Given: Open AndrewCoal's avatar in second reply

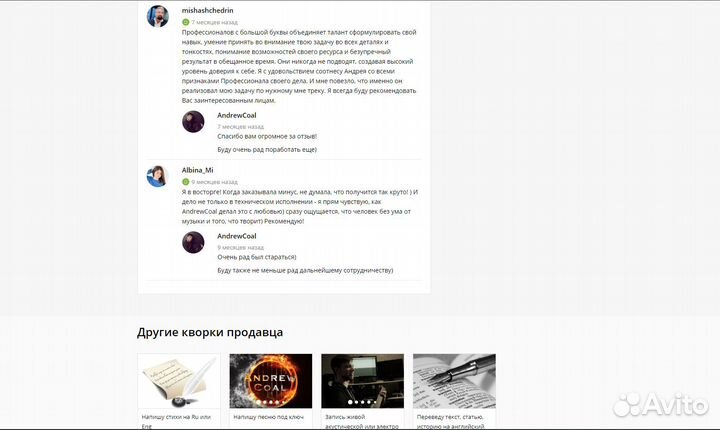Looking at the screenshot, I should click(x=193, y=243).
